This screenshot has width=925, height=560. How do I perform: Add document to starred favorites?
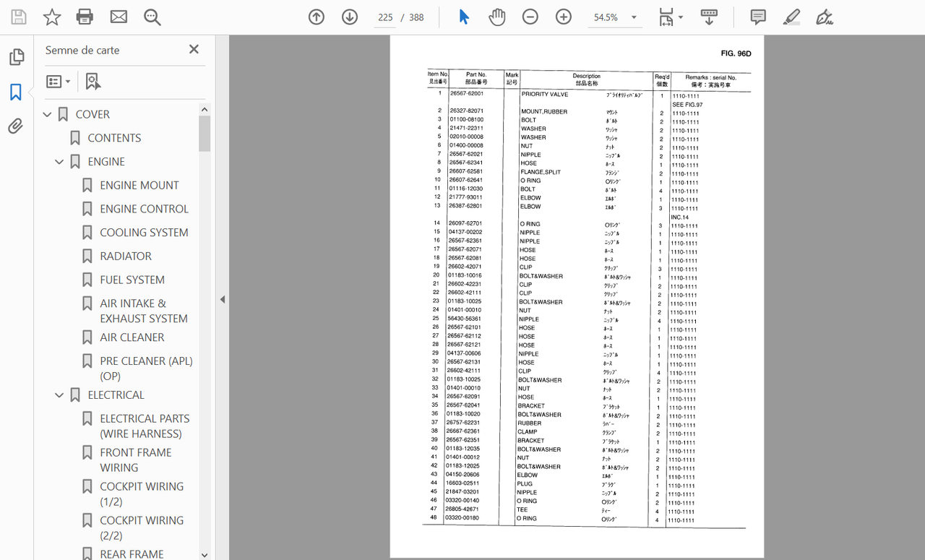coord(52,17)
